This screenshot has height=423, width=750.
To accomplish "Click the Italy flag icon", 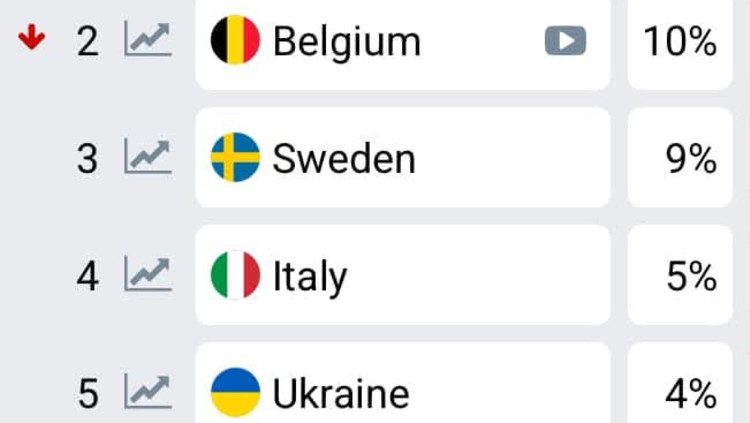I will 236,275.
